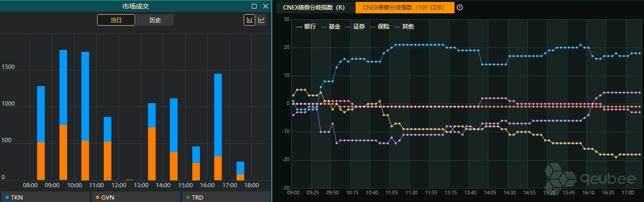
Task: Click the 13:00 orange GVN bar
Action: click(152, 154)
